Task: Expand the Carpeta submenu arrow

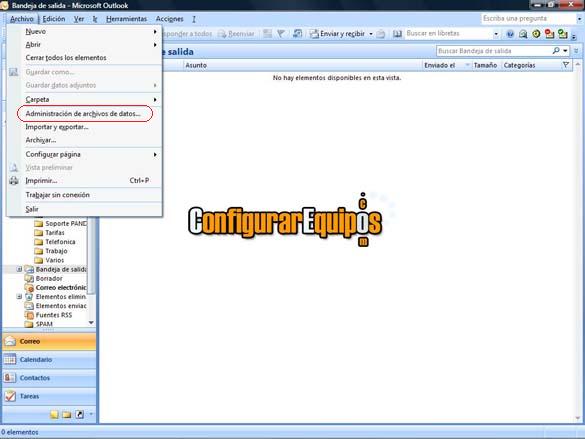Action: click(x=155, y=100)
